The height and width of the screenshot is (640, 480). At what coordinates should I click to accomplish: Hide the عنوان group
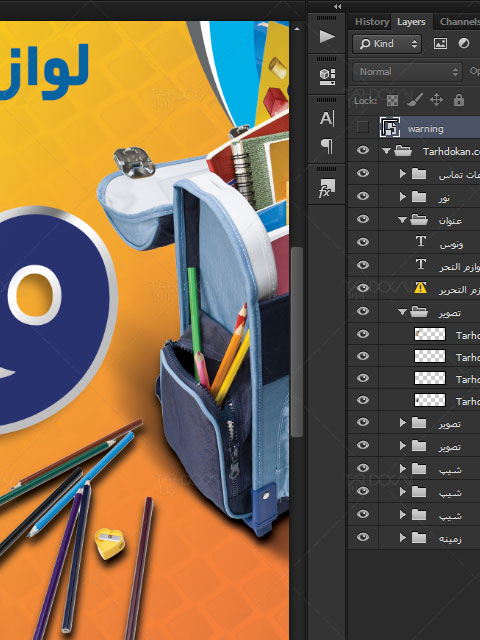tap(362, 219)
